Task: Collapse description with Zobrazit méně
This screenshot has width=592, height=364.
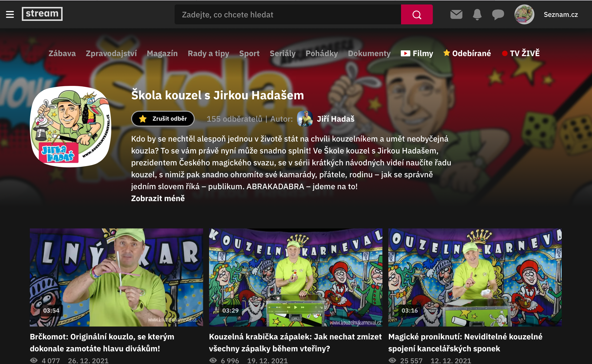Action: [x=158, y=198]
